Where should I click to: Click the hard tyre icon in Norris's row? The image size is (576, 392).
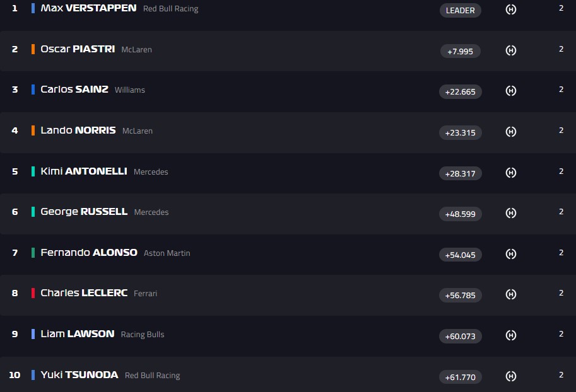(511, 132)
